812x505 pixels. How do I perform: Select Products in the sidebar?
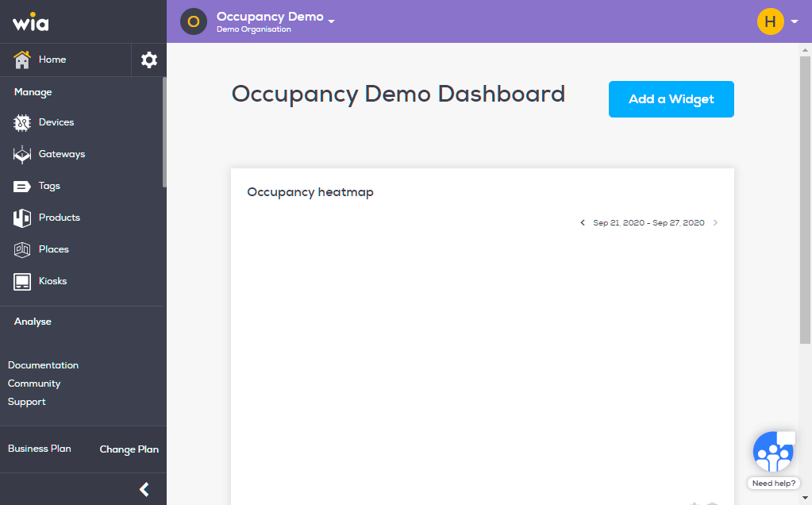point(60,218)
